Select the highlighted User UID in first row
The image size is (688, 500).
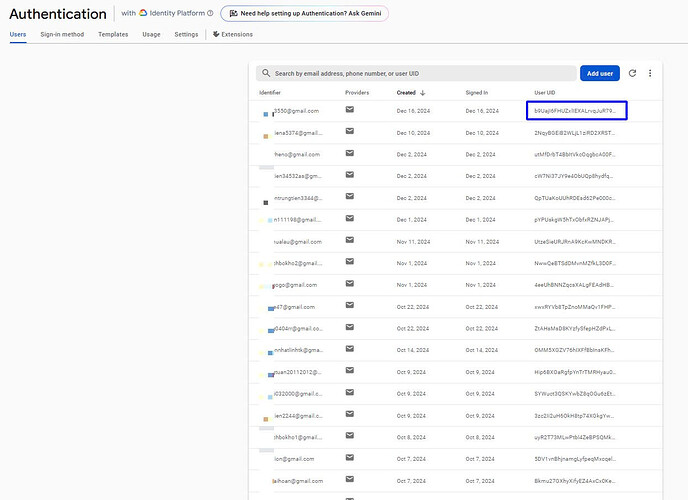coord(576,110)
